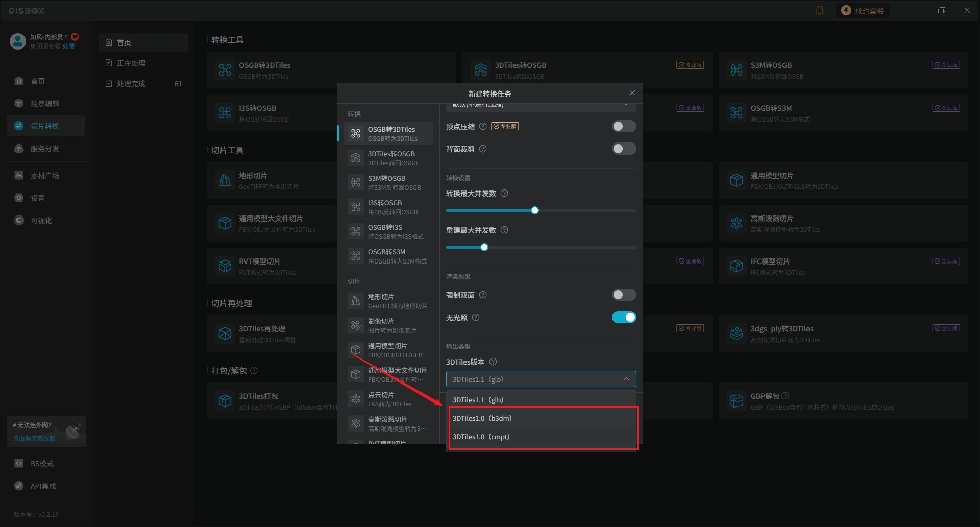Click the 3dgs_ply转3DTiles card icon

tap(737, 333)
